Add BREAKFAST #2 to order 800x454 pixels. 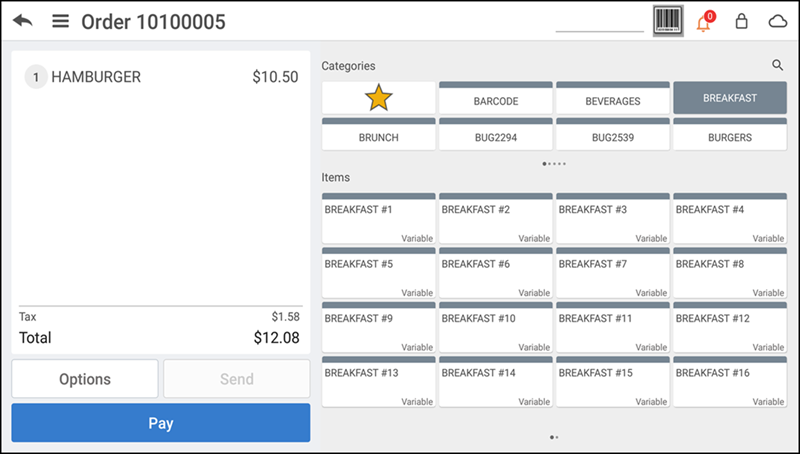[x=495, y=218]
